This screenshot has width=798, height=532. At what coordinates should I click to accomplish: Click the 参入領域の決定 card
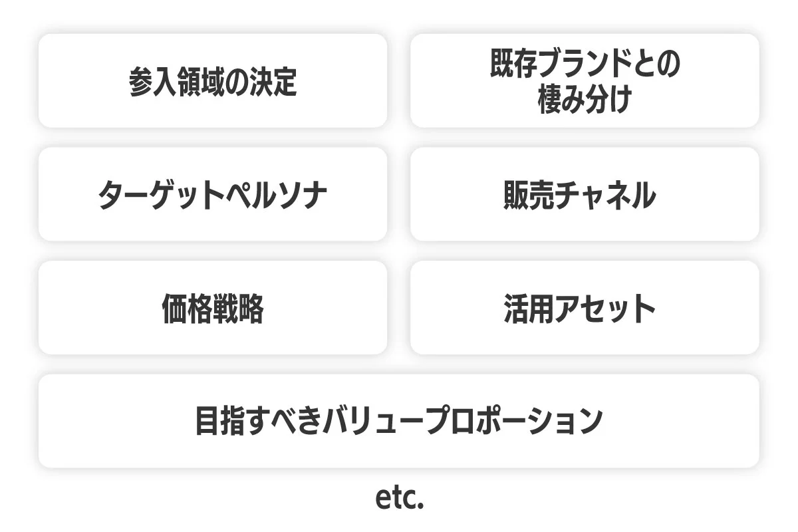click(213, 80)
